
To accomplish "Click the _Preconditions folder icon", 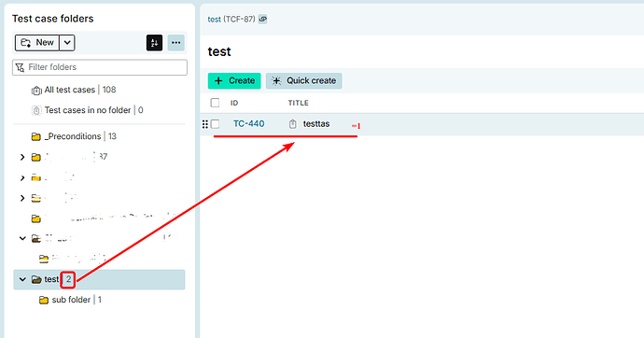I will pyautogui.click(x=36, y=136).
